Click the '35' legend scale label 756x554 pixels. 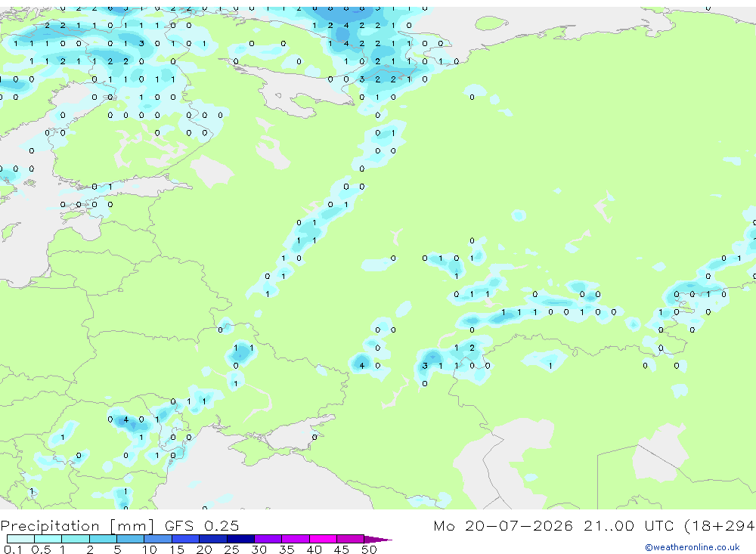287,549
